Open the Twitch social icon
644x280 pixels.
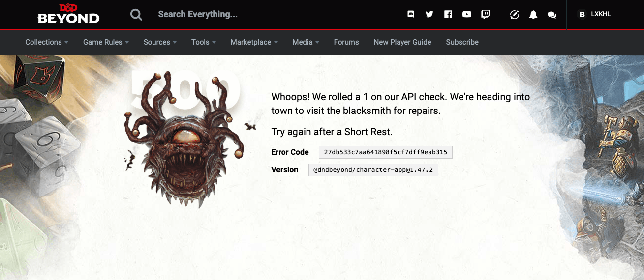coord(486,15)
